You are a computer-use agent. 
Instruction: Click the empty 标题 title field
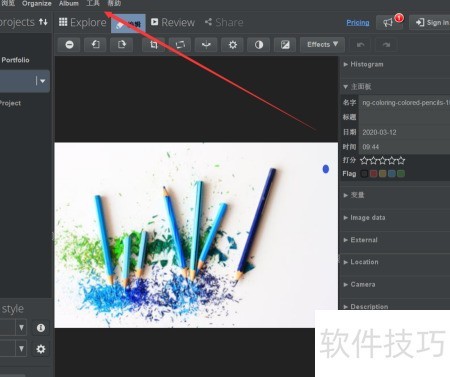tap(404, 117)
